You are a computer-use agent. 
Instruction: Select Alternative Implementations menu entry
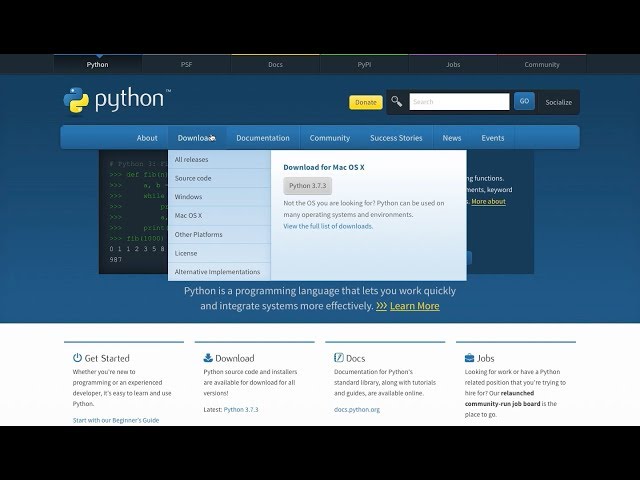click(x=219, y=272)
